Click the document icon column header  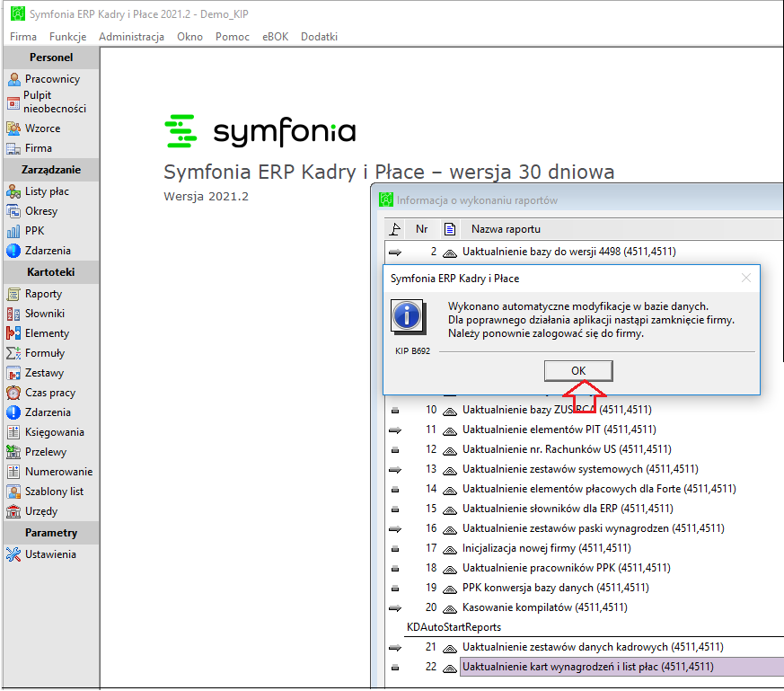point(450,229)
